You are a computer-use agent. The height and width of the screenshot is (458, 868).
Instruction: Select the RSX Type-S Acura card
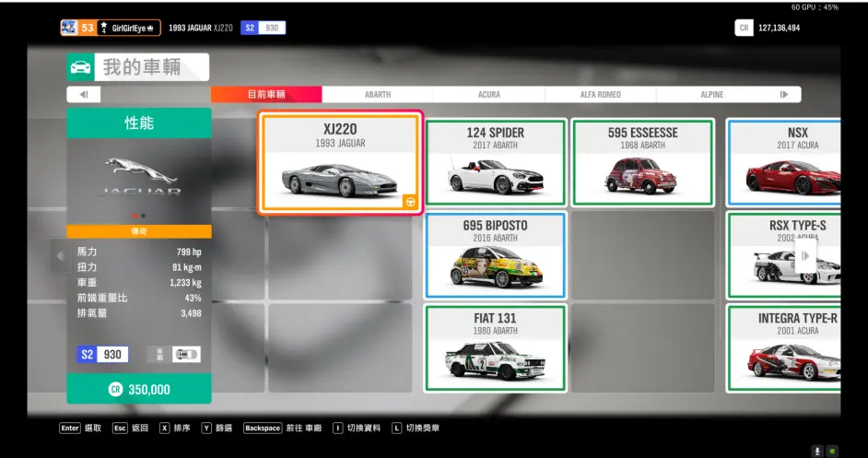tap(784, 255)
